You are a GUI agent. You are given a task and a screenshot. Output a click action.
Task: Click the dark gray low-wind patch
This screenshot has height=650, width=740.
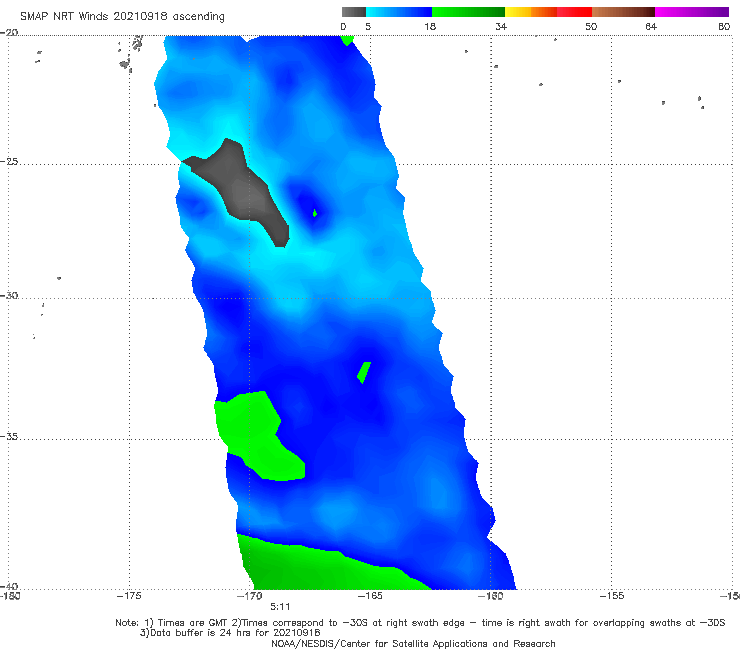[x=243, y=191]
